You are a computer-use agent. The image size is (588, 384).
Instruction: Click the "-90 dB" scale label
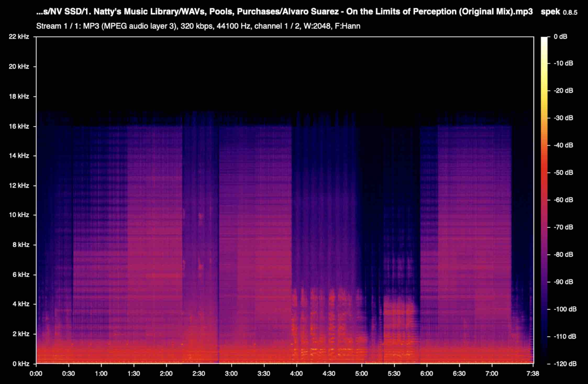pos(563,282)
